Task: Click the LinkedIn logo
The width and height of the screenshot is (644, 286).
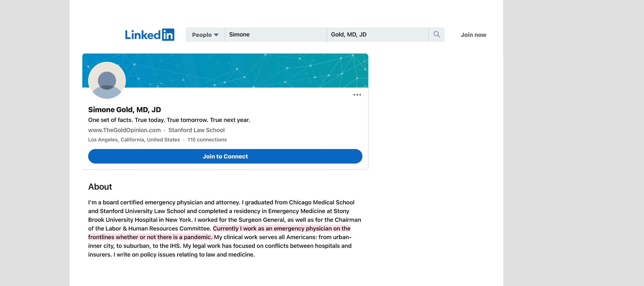Action: click(x=150, y=34)
